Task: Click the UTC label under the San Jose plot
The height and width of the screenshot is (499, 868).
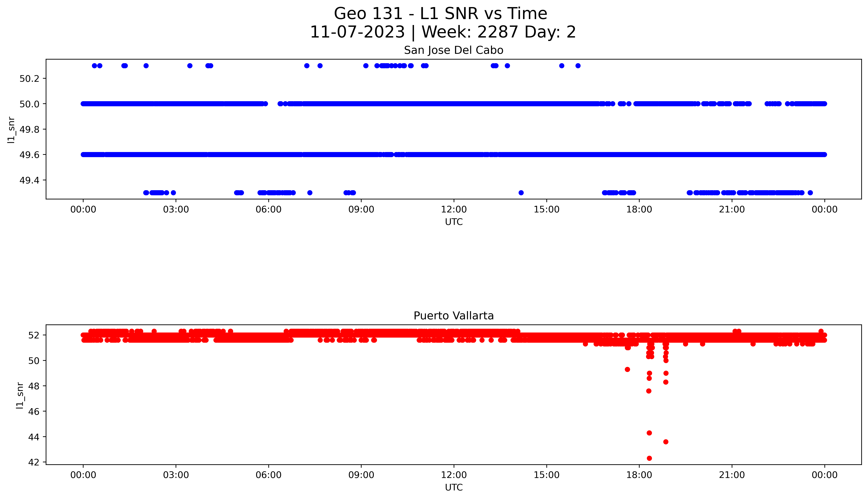Action: click(454, 222)
